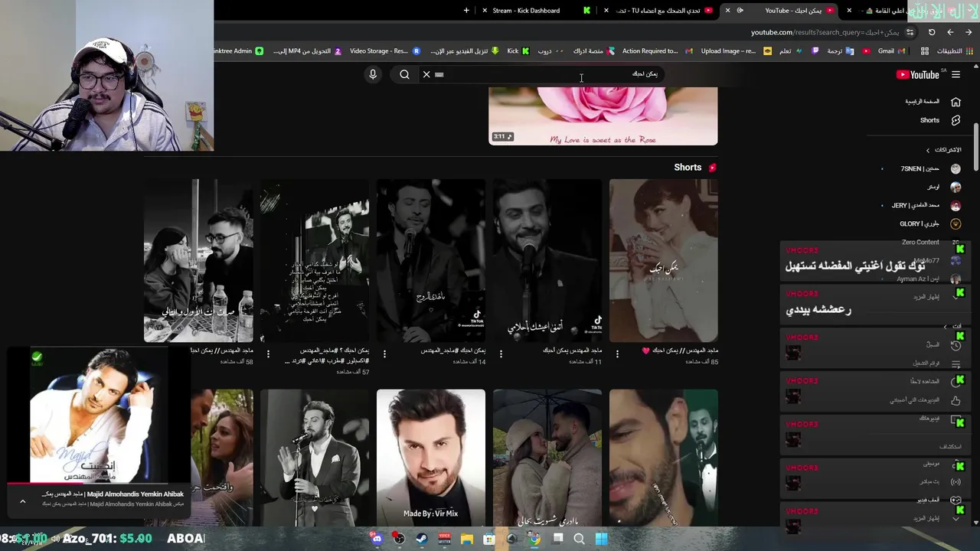
Task: Open options menu for 14 ألف views Short
Action: 384,354
